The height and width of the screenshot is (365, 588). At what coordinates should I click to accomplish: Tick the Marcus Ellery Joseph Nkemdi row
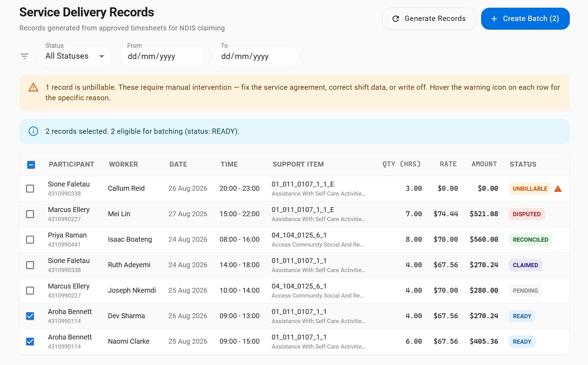(30, 291)
